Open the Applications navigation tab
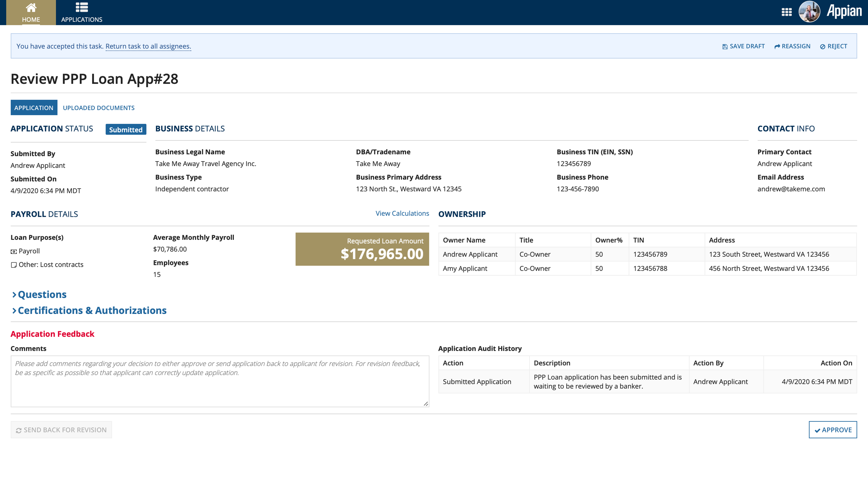 coord(82,12)
